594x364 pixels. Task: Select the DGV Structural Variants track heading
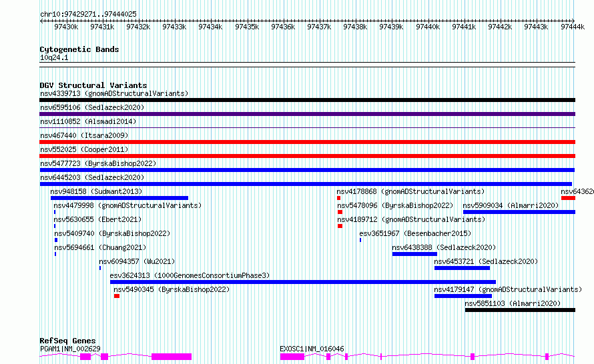[93, 85]
